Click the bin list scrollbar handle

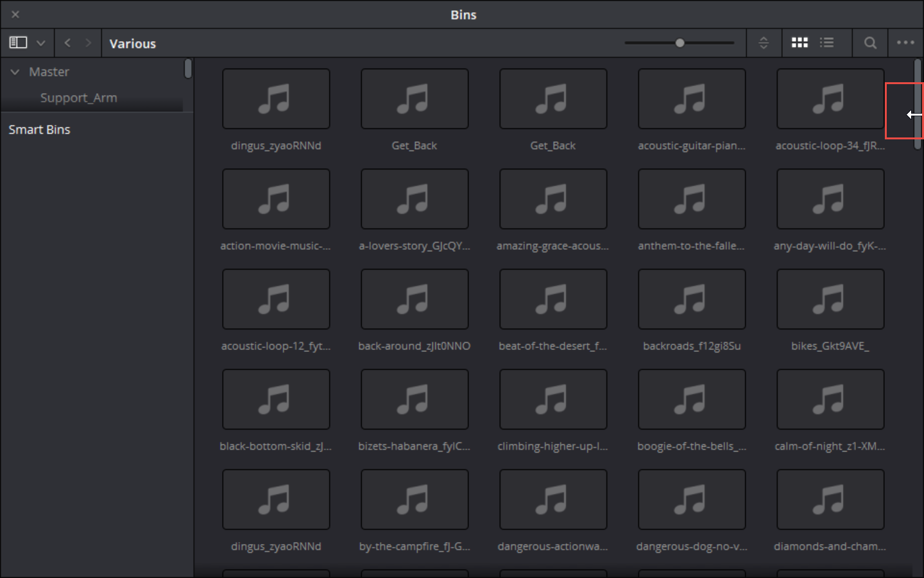pos(188,69)
